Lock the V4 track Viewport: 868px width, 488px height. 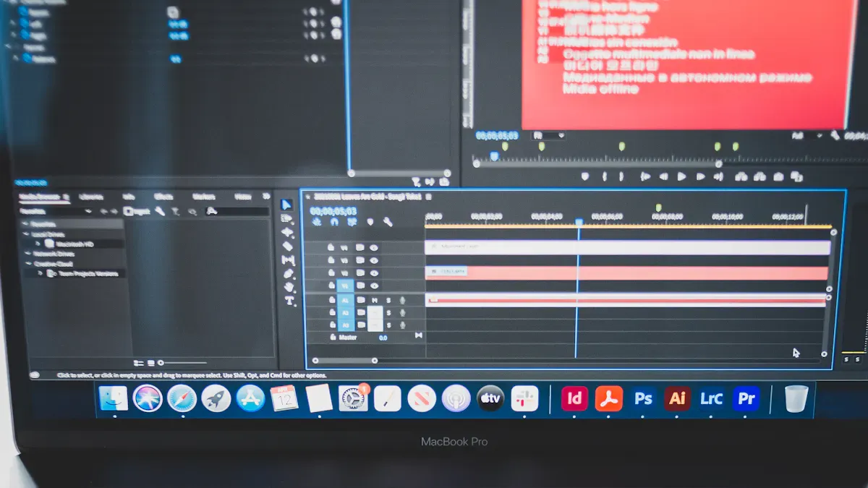[331, 247]
